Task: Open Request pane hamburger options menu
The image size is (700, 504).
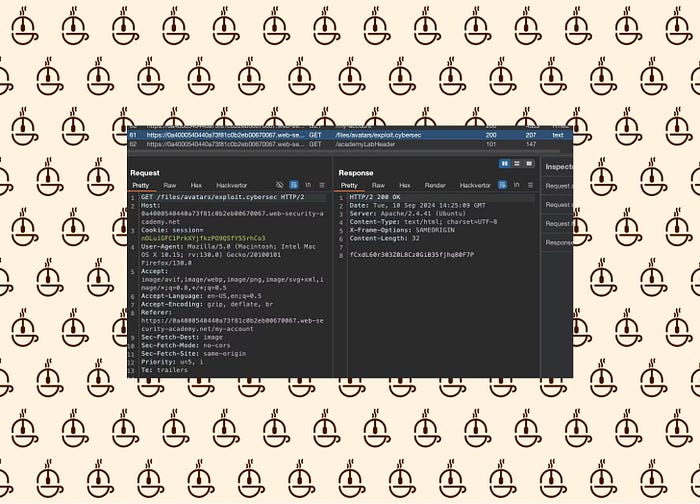Action: [322, 185]
